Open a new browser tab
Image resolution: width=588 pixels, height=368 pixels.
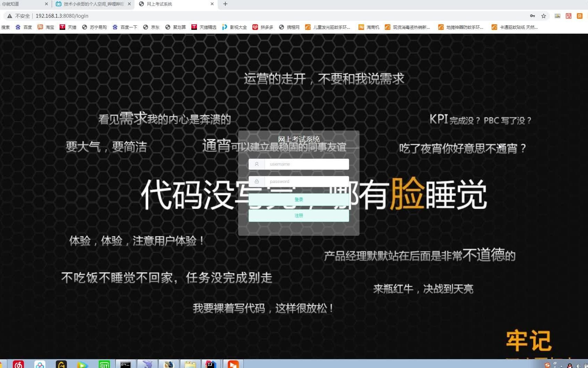pos(225,4)
